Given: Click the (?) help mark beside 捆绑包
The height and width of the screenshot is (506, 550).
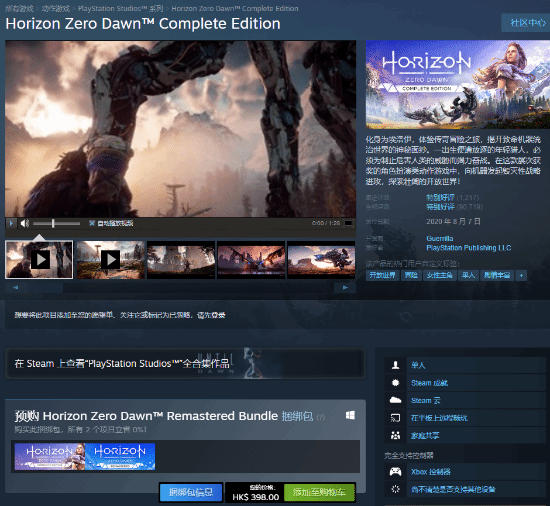Looking at the screenshot, I should click(x=321, y=417).
